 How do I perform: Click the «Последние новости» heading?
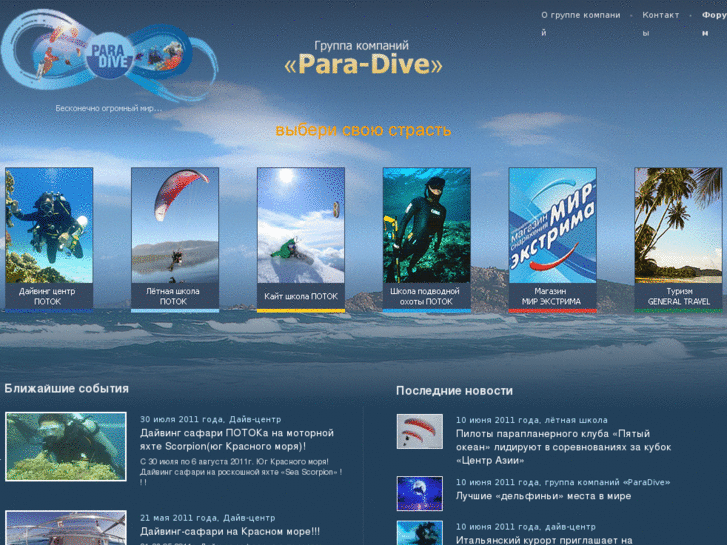[x=454, y=391]
